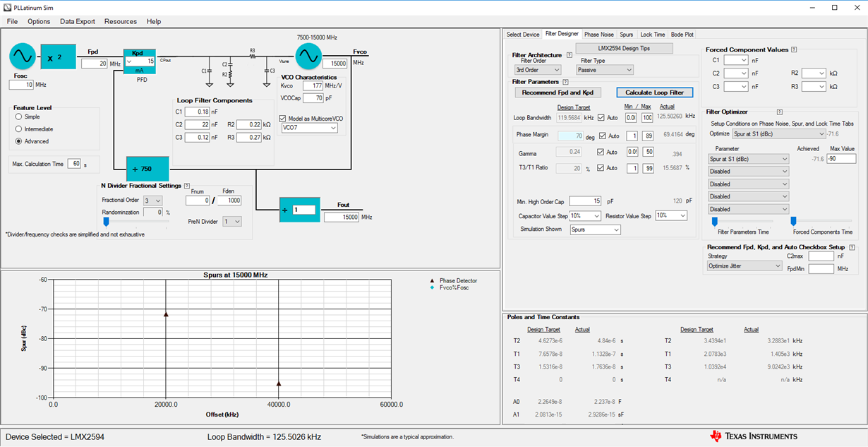Viewport: 868px width, 447px height.
Task: Open the Resistor Value Step dropdown
Action: click(671, 215)
